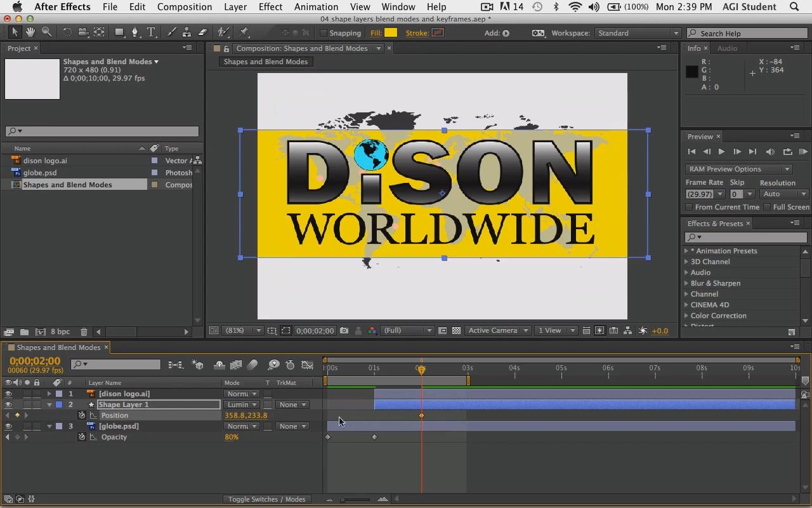Screen dimensions: 812x508
Task: Delete selected project item with trash icon
Action: [84, 331]
